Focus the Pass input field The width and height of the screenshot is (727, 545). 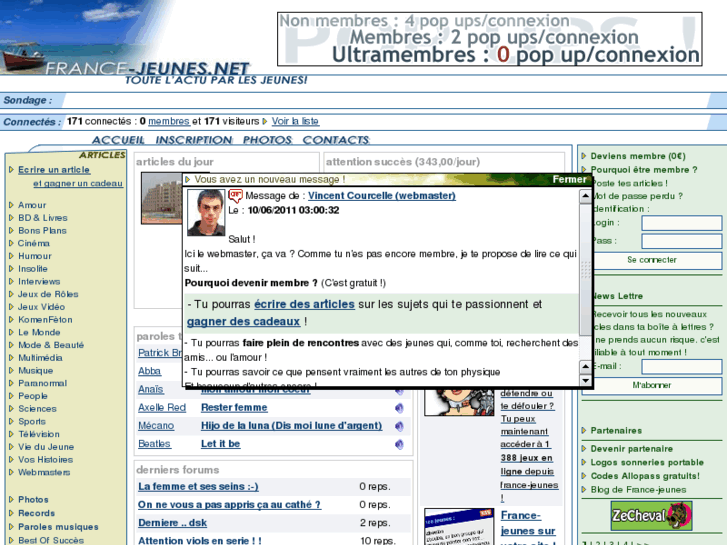(682, 241)
